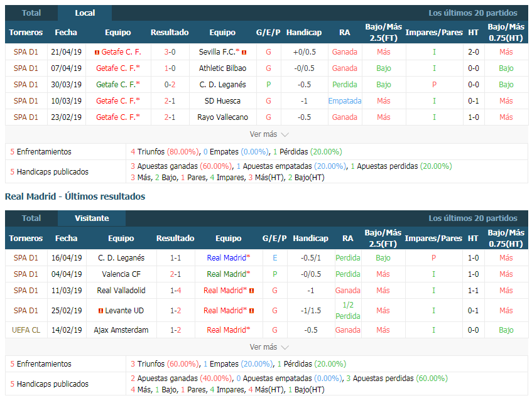This screenshot has width=532, height=398.
Task: Expand Ver más under the Real Madrid table
Action: click(x=269, y=347)
